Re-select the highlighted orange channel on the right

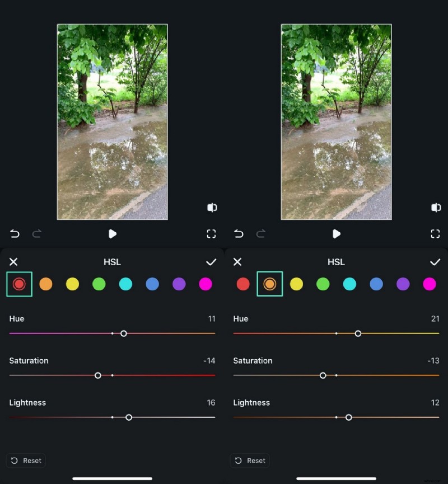click(270, 284)
